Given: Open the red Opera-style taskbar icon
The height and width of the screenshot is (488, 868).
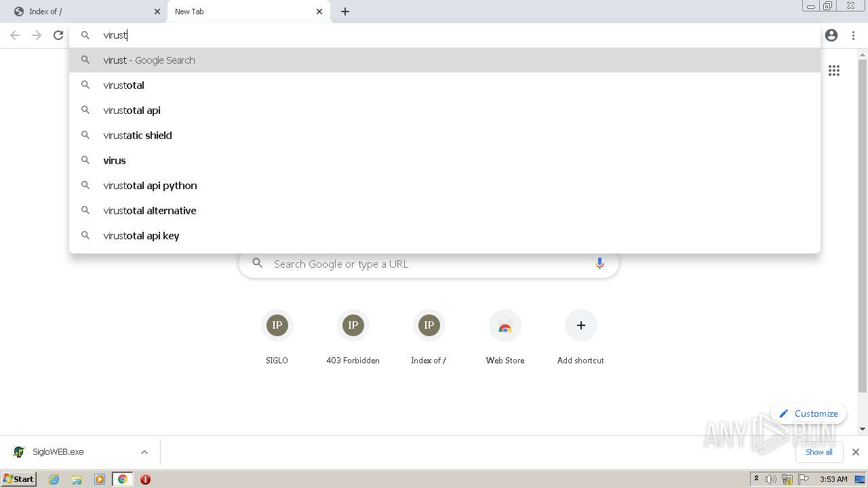Looking at the screenshot, I should (145, 479).
